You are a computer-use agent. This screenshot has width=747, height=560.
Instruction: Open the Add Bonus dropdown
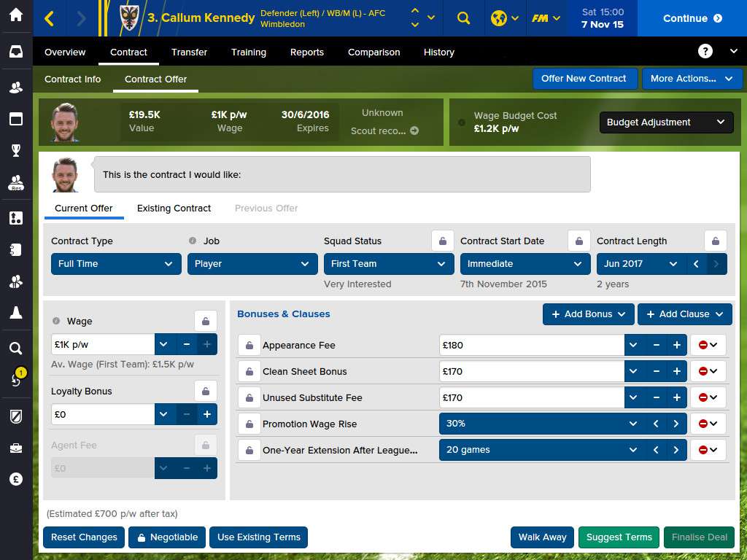pyautogui.click(x=588, y=314)
